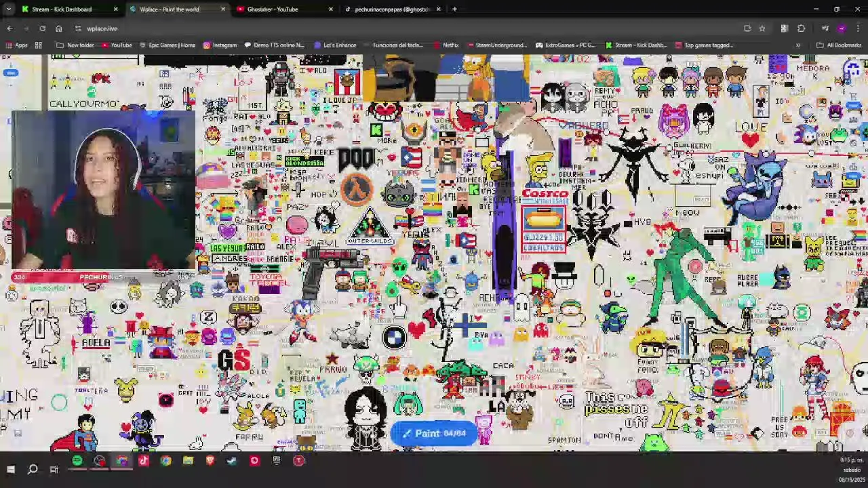Open the tab search dropdown arrow
The image size is (868, 488).
pyautogui.click(x=8, y=9)
